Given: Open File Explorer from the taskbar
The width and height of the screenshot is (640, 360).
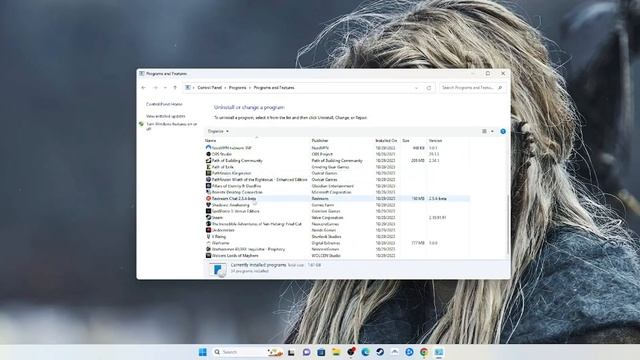Looking at the screenshot, I should pyautogui.click(x=336, y=352).
